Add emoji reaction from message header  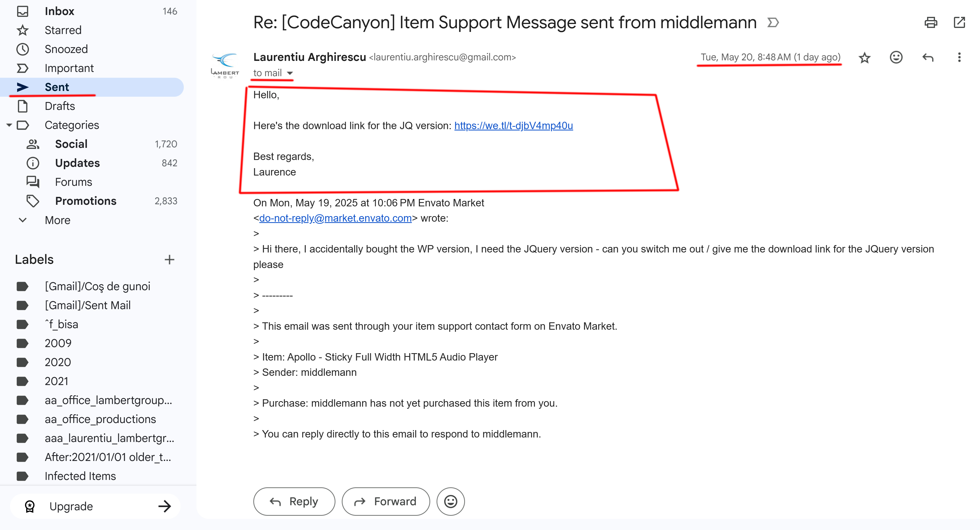(x=896, y=57)
